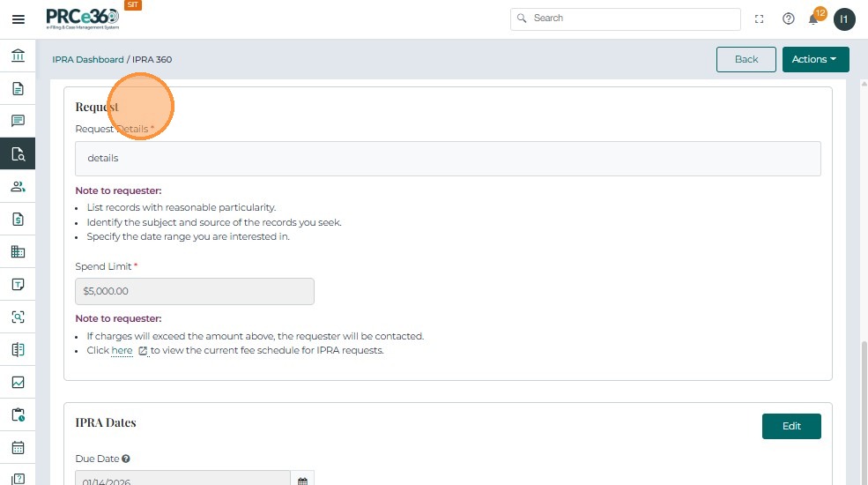Open the fee schedule 'here' link
The height and width of the screenshot is (485, 868).
(122, 350)
